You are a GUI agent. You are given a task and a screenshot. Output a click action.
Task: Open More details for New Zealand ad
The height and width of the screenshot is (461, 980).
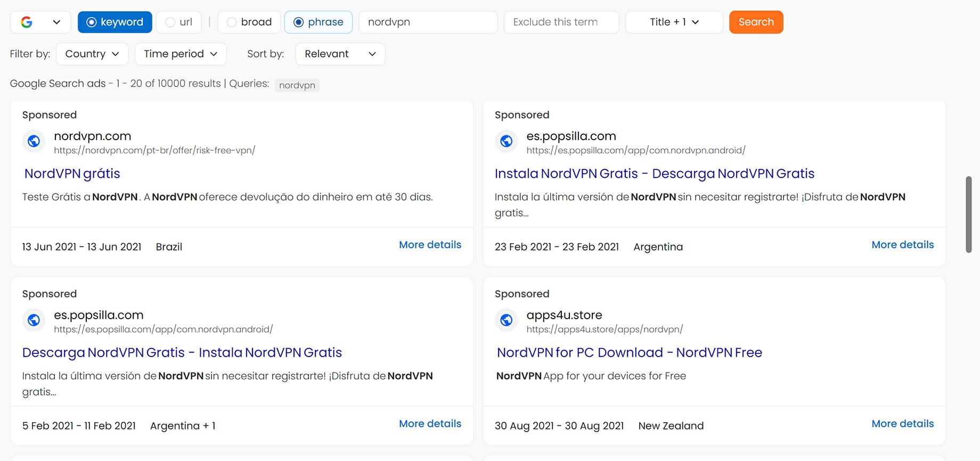click(903, 424)
